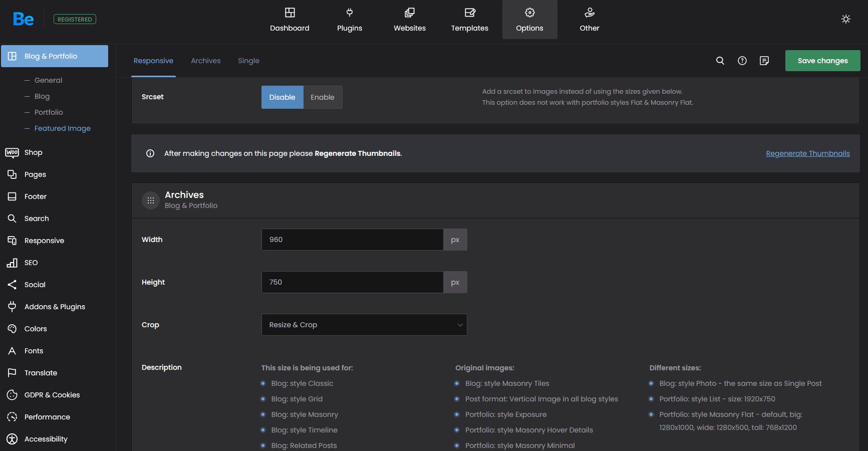Image resolution: width=868 pixels, height=451 pixels.
Task: Open the Other section icon
Action: pyautogui.click(x=590, y=13)
